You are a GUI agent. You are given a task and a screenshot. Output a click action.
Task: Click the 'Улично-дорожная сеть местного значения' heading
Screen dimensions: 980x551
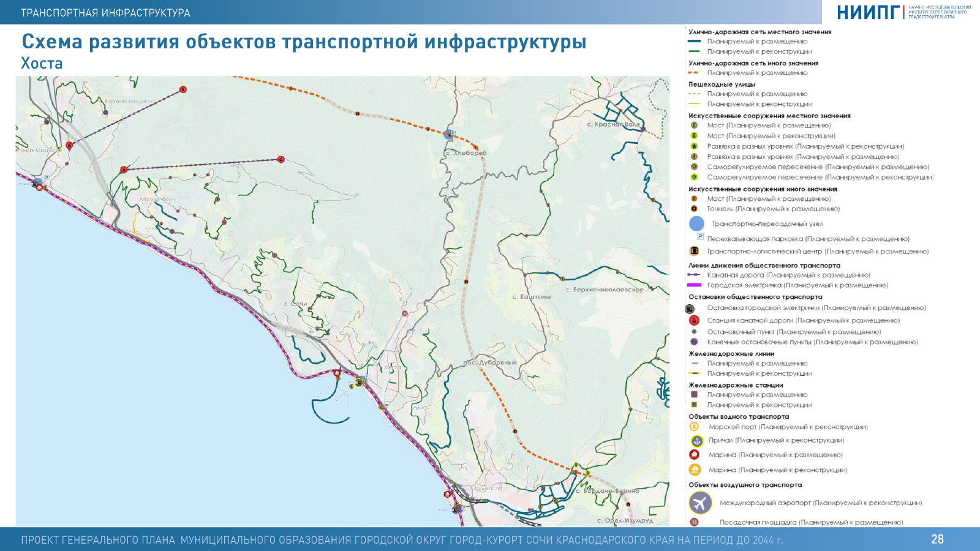[x=759, y=32]
